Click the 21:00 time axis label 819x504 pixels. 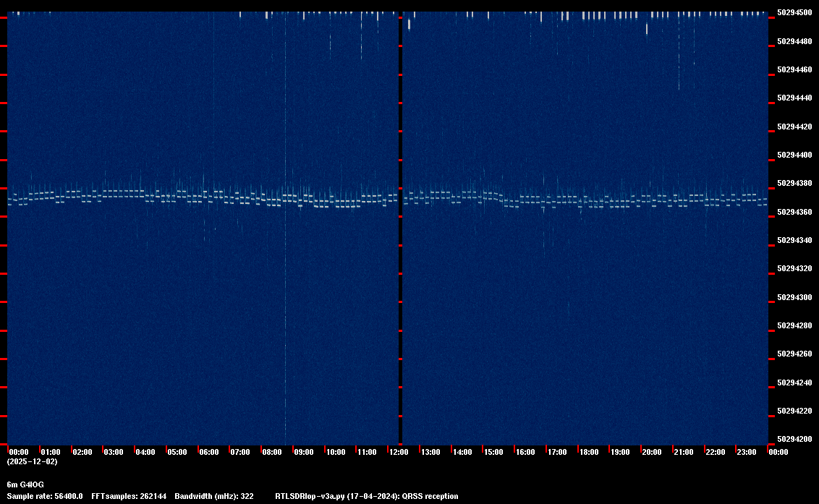(x=684, y=452)
